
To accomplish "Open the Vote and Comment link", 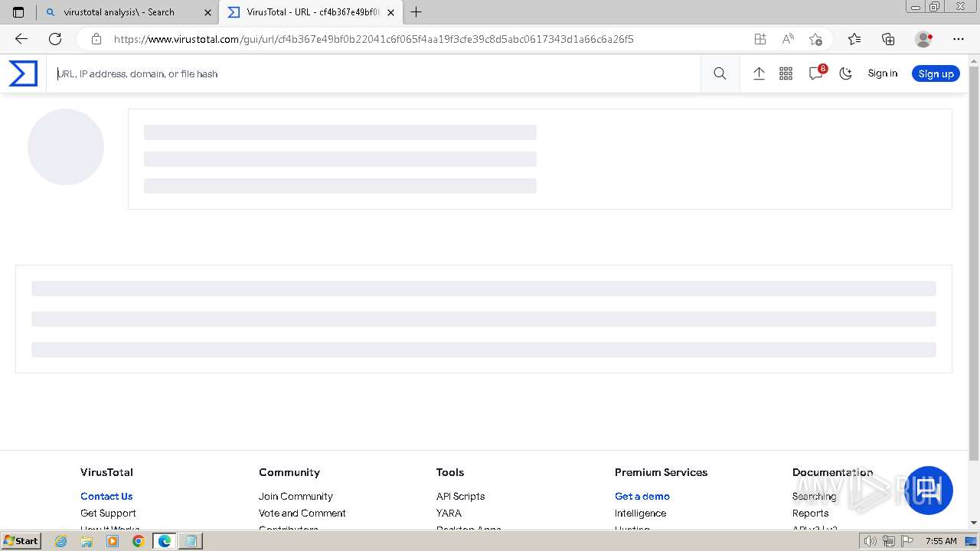I will (x=302, y=513).
